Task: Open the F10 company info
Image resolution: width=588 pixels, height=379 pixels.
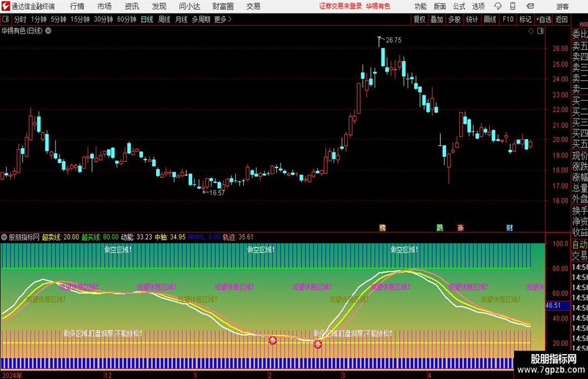Action: [508, 19]
